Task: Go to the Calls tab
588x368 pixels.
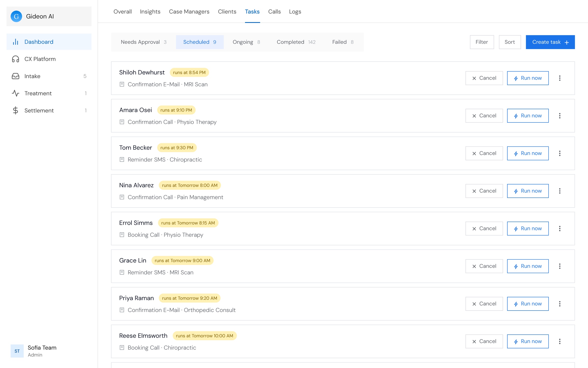Action: (274, 12)
